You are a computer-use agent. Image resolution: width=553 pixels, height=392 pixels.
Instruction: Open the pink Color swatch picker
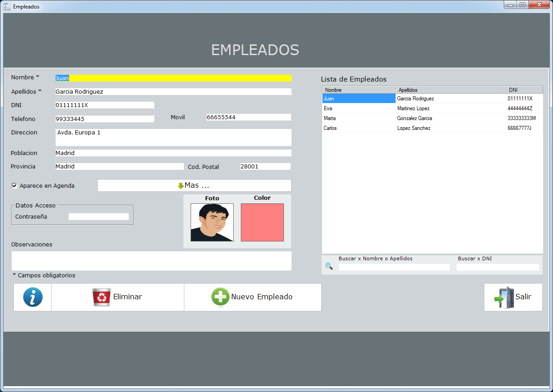262,222
